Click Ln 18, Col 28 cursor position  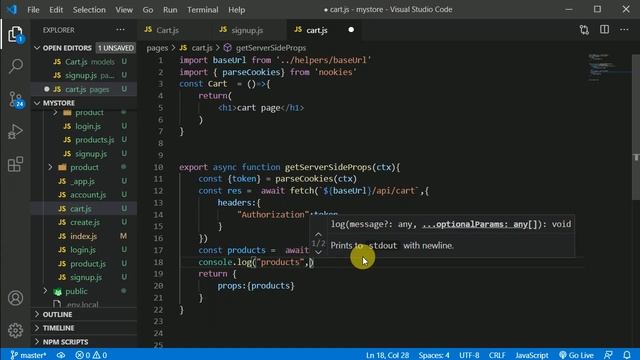[x=387, y=355]
